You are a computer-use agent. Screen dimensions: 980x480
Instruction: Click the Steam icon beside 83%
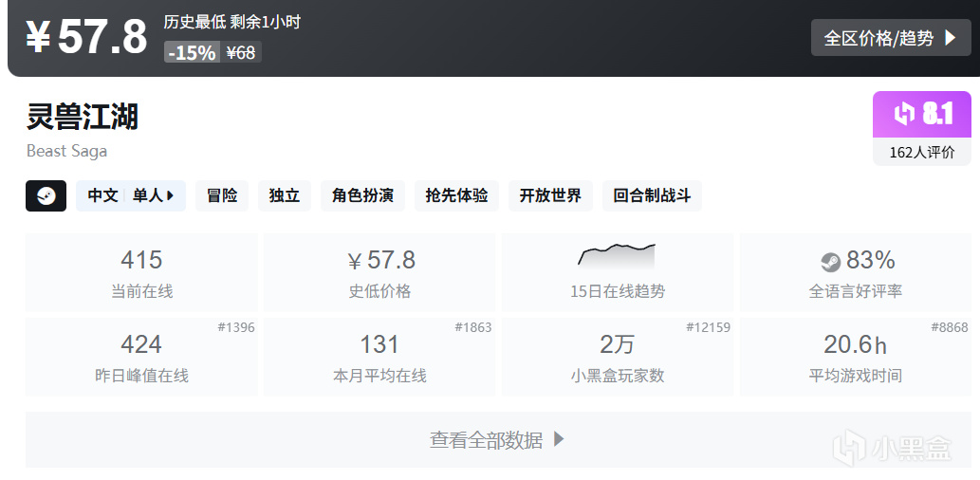[831, 262]
